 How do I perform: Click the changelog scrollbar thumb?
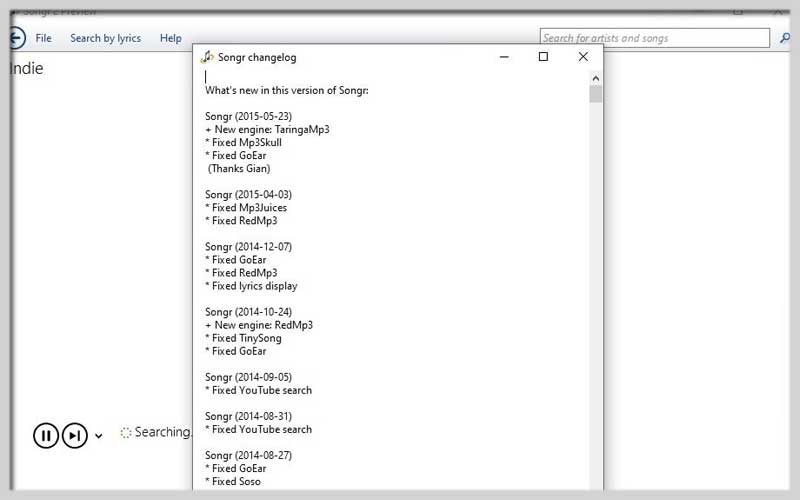pos(595,94)
